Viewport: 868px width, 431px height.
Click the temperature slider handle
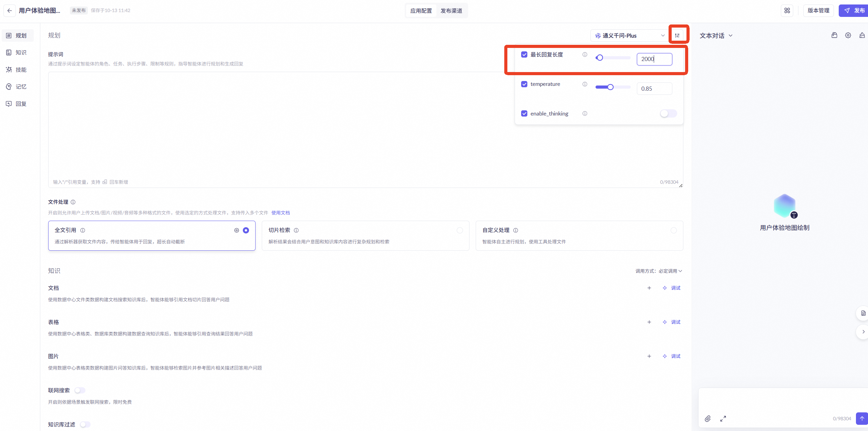(610, 87)
